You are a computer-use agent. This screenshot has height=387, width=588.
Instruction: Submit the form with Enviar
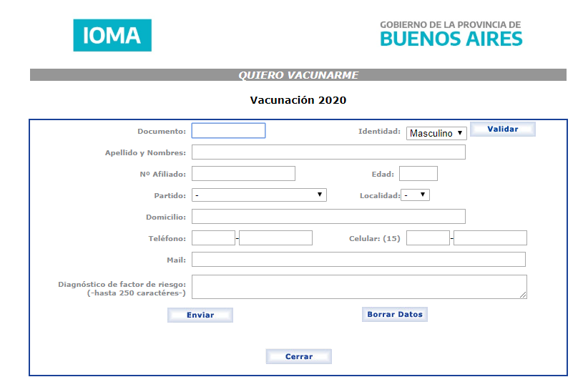coord(200,315)
